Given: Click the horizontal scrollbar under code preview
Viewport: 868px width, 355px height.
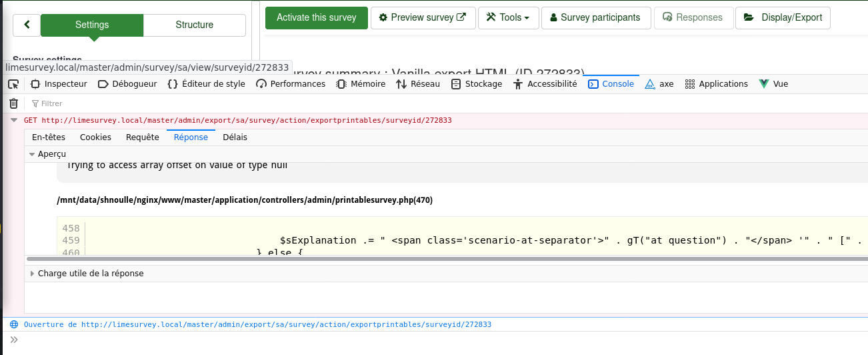Looking at the screenshot, I should (400, 259).
